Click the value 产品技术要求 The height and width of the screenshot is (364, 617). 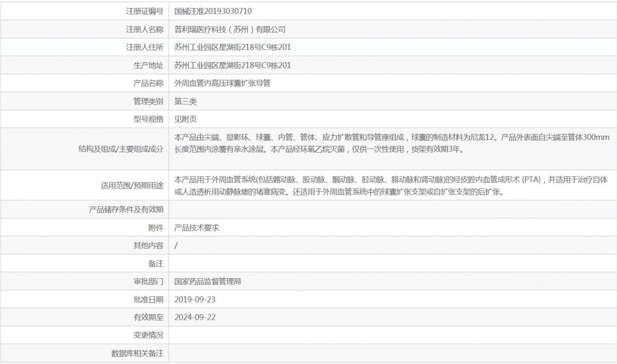197,227
